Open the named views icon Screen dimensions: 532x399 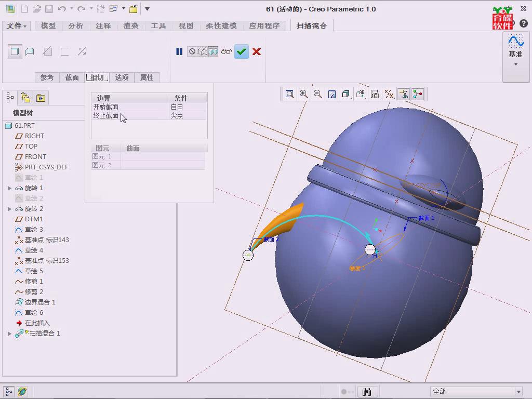tap(361, 94)
